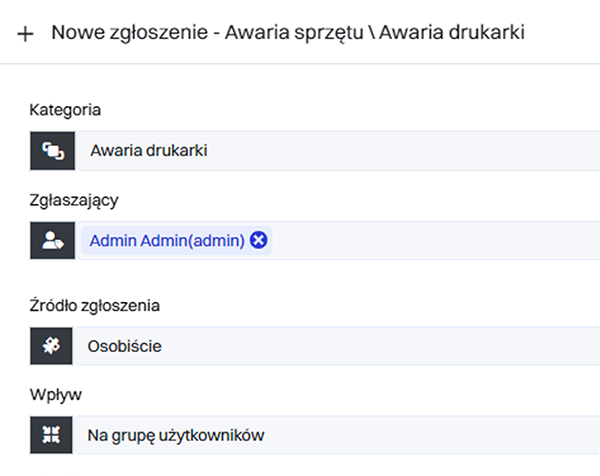
Task: Click the Osobiście value text
Action: pyautogui.click(x=125, y=346)
